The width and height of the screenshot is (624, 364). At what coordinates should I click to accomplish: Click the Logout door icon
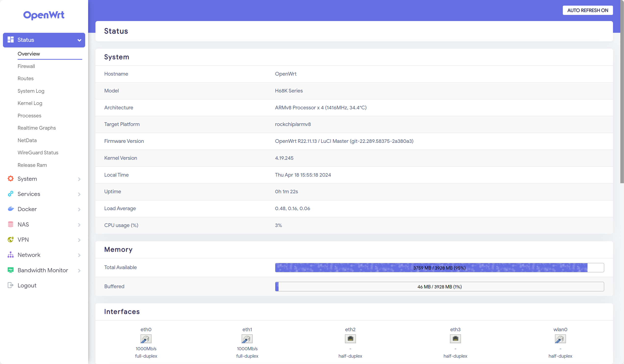[x=10, y=285]
